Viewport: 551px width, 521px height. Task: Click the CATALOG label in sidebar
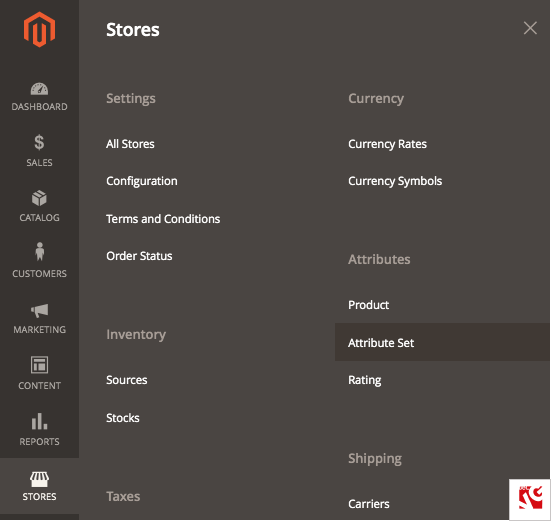tap(39, 218)
